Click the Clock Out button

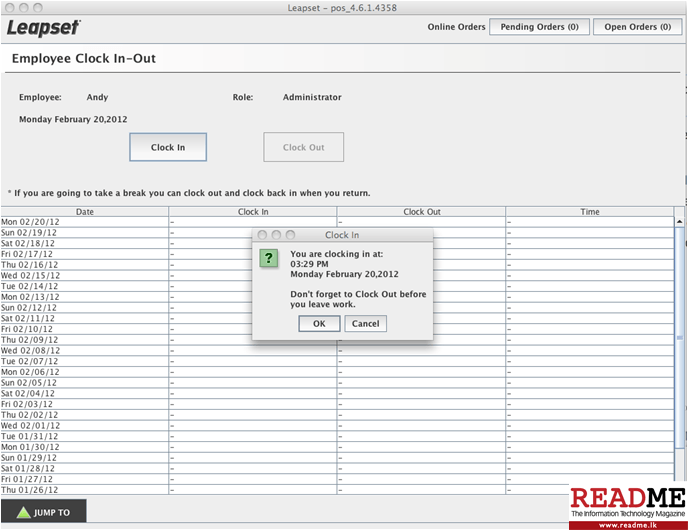[303, 147]
